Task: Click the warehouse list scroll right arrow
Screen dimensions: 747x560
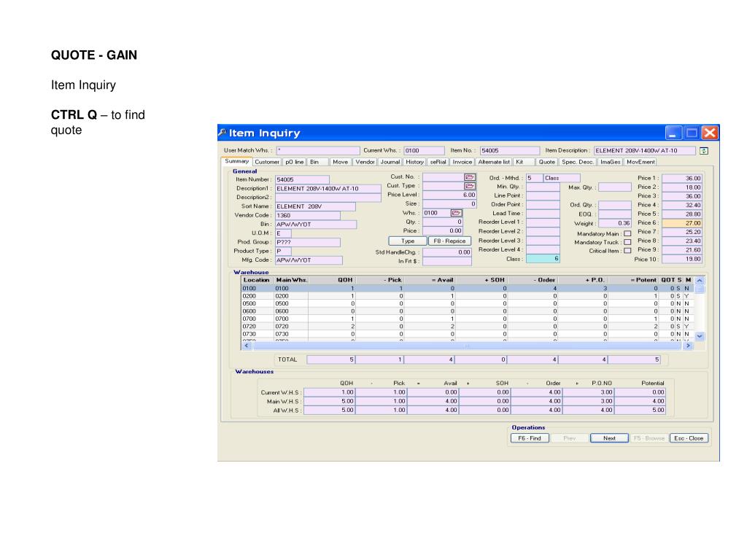Action: pyautogui.click(x=687, y=346)
